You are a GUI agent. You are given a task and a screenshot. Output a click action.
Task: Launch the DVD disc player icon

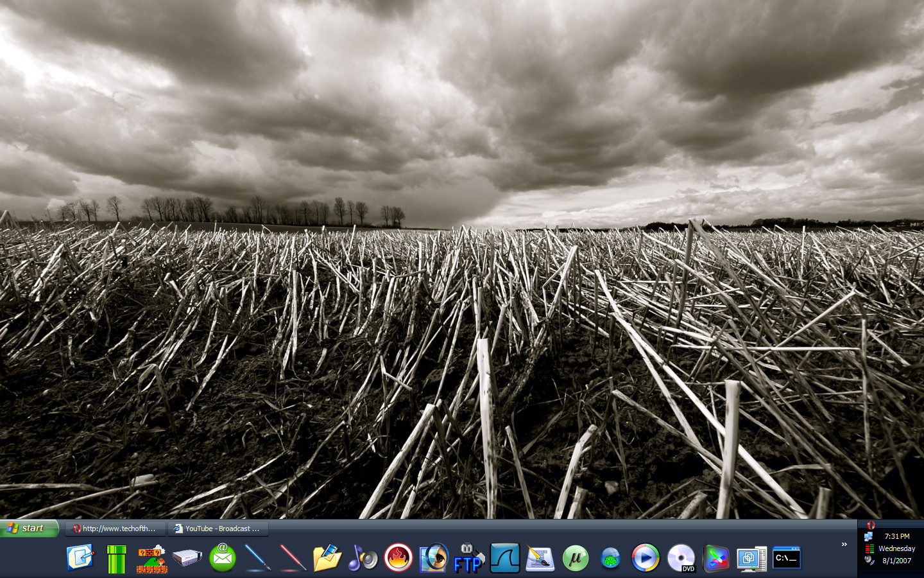[681, 558]
